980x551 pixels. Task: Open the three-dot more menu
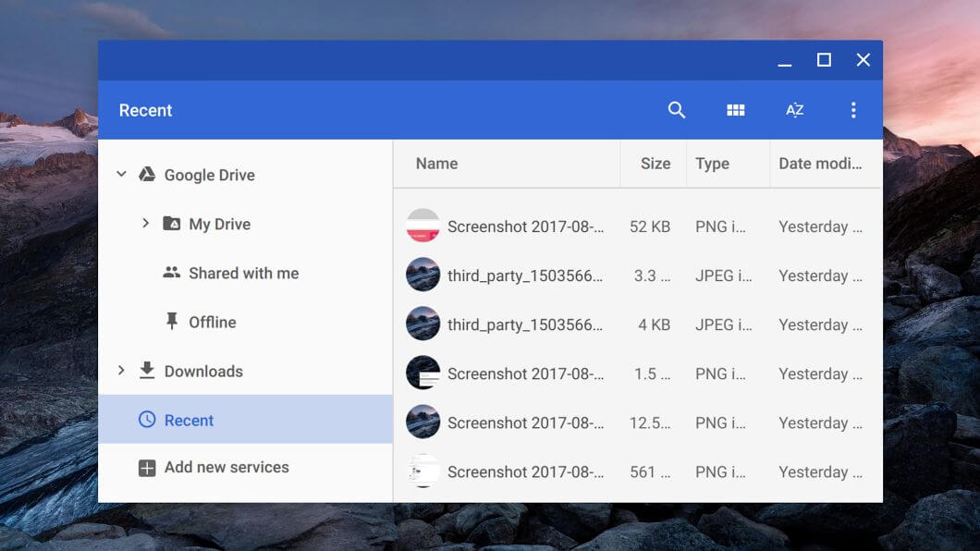click(852, 110)
